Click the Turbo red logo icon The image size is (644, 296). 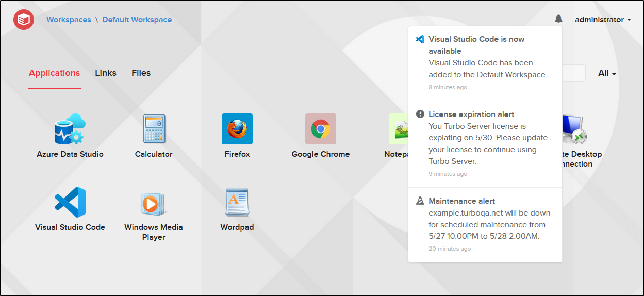click(24, 20)
